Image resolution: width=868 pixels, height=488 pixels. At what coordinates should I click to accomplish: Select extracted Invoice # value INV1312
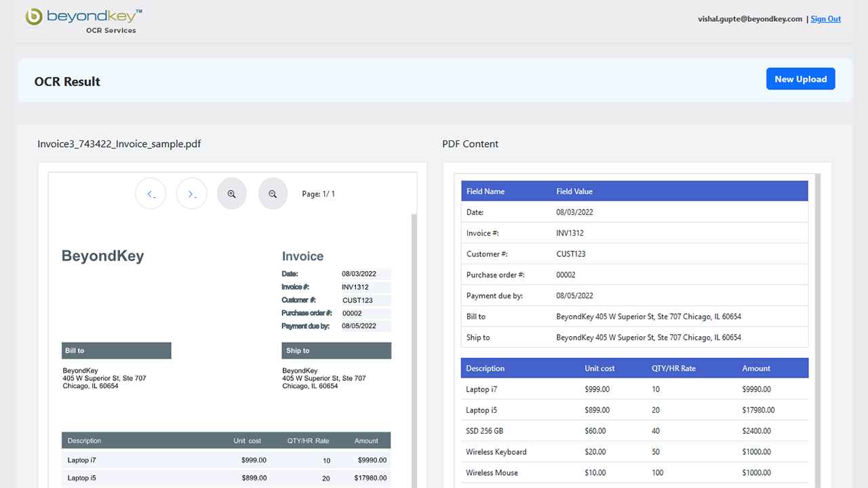click(570, 233)
